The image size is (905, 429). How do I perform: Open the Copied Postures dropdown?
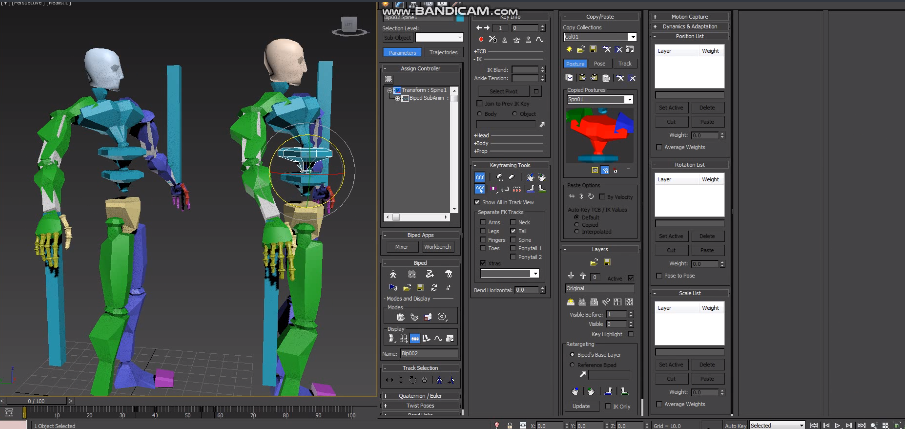630,100
